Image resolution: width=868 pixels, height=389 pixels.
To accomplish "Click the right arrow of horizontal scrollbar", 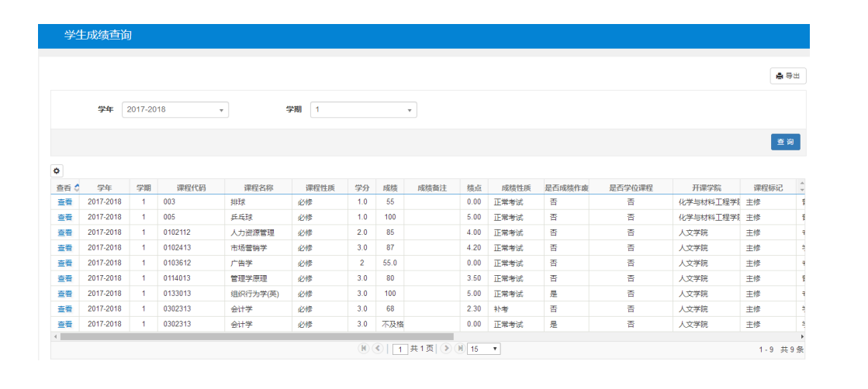I will click(x=802, y=336).
